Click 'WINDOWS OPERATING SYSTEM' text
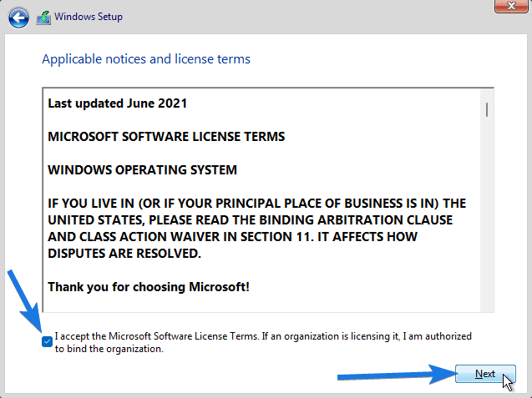Screen dimensions: 532x398 click(142, 169)
